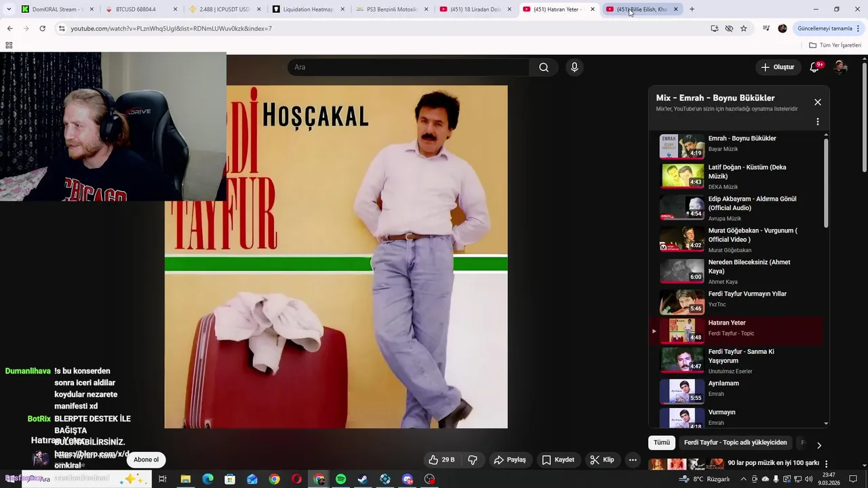Open File Explorer from the taskbar
The image size is (868, 488).
pyautogui.click(x=185, y=479)
